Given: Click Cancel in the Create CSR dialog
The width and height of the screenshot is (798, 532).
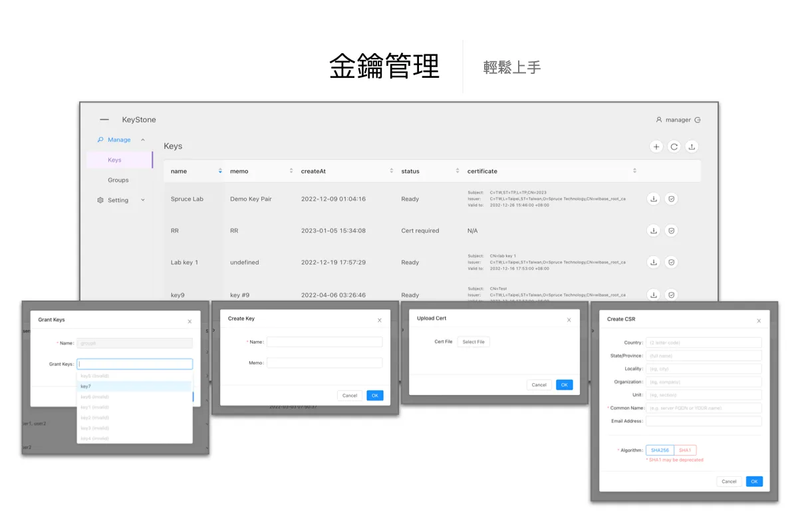Looking at the screenshot, I should click(x=729, y=481).
